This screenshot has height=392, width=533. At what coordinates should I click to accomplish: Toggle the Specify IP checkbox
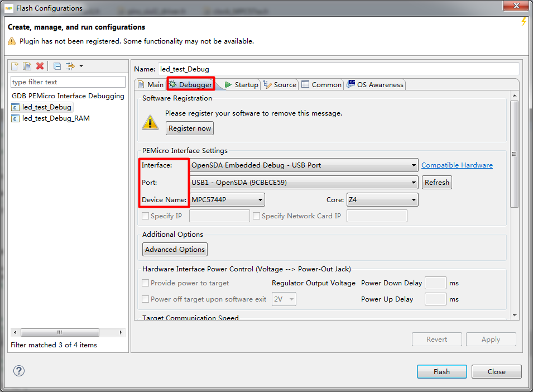click(x=146, y=216)
